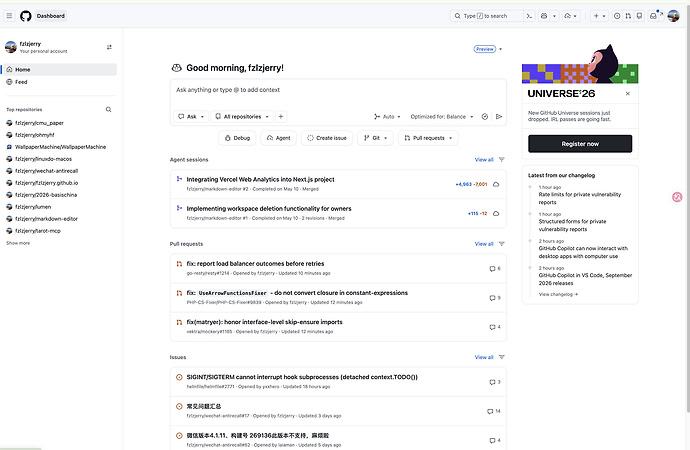
Task: Open the Optimized for: Balance dropdown
Action: click(442, 117)
